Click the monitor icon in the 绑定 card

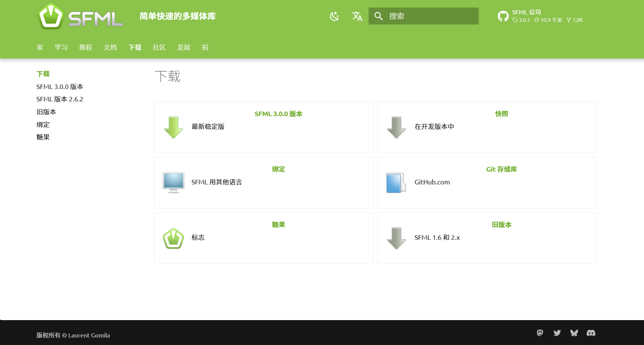174,182
